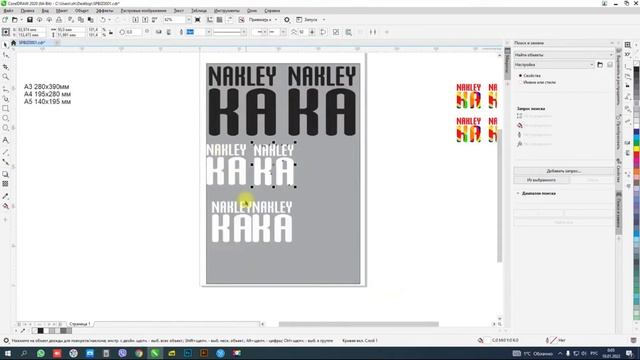Select the Страница 1 page tab
Image resolution: width=640 pixels, height=360 pixels.
80,324
